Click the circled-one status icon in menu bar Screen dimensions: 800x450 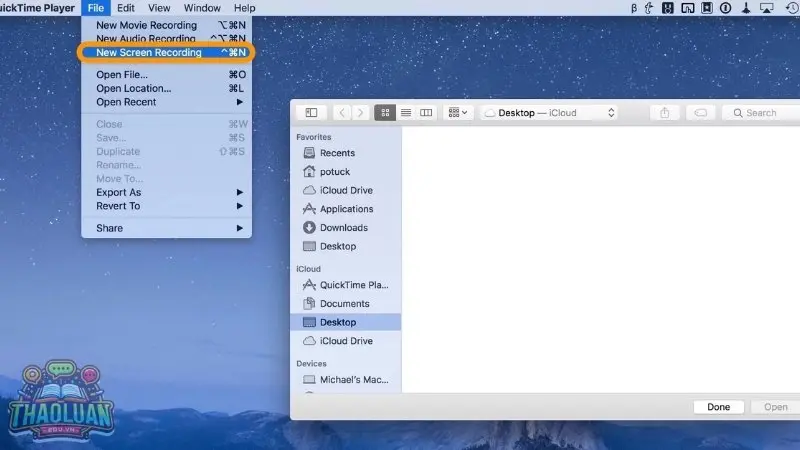tap(726, 8)
